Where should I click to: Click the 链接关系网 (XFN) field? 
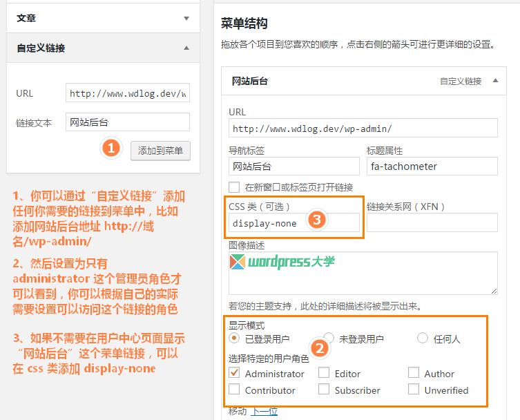[x=432, y=222]
